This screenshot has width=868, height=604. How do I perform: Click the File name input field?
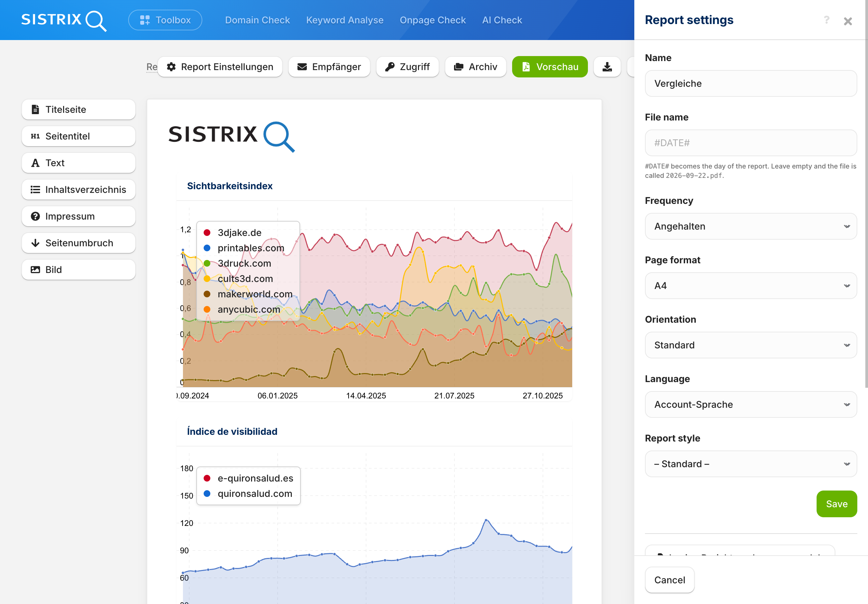pyautogui.click(x=751, y=143)
